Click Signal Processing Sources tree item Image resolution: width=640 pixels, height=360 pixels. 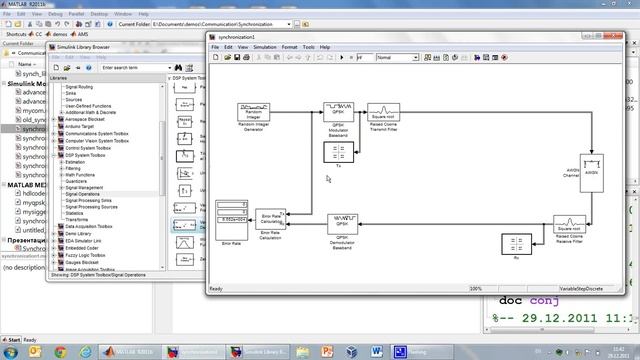coord(91,207)
